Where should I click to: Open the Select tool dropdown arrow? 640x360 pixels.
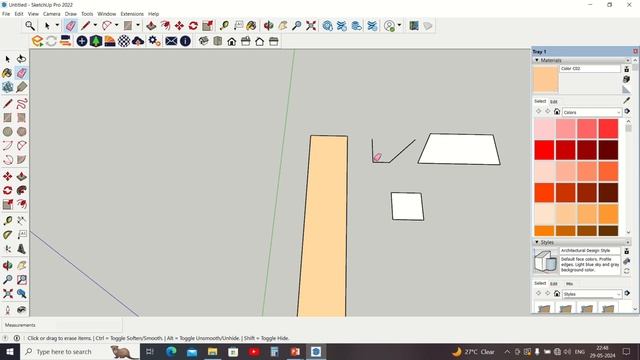click(x=57, y=25)
